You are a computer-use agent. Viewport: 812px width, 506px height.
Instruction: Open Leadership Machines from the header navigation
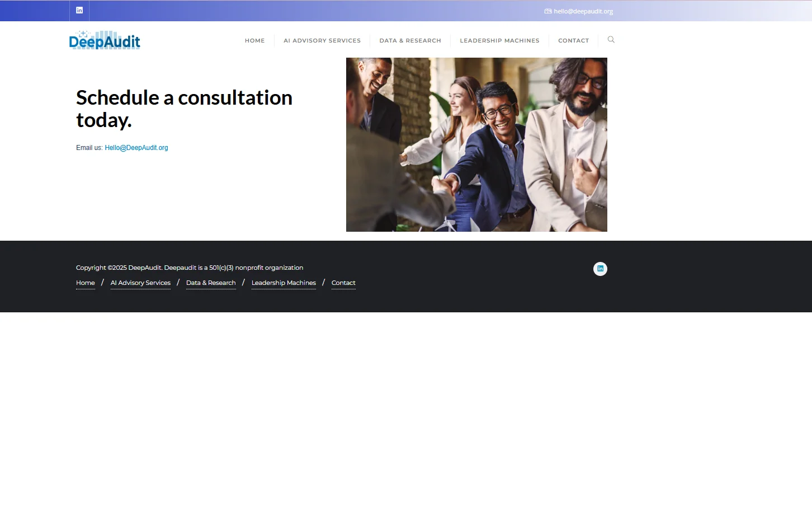[499, 41]
